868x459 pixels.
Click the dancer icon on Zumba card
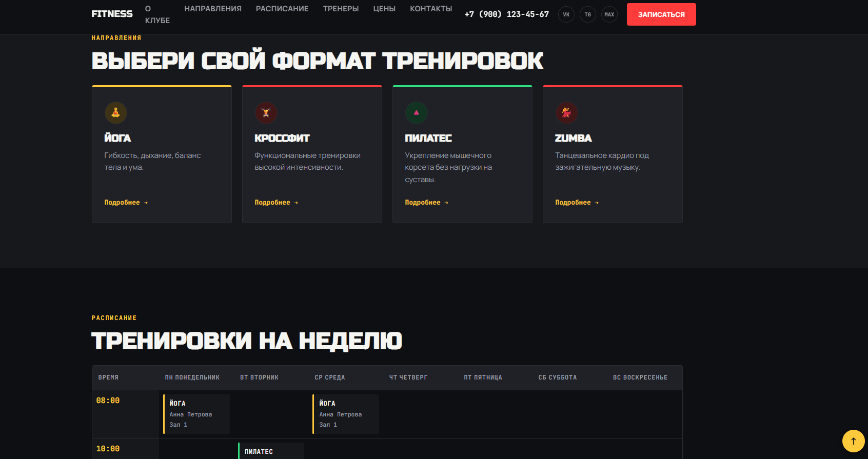pos(567,113)
